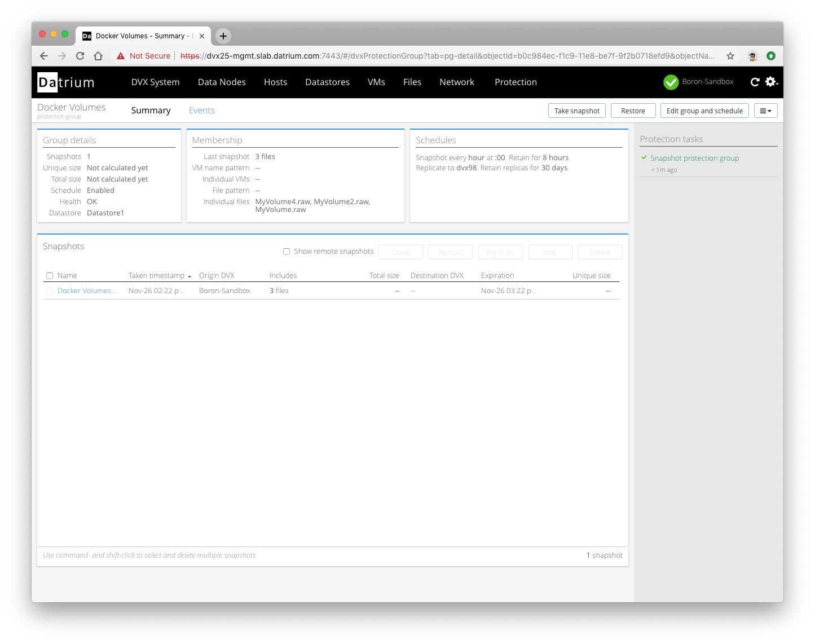Open the settings gear menu
Image resolution: width=815 pixels, height=644 pixels.
771,82
